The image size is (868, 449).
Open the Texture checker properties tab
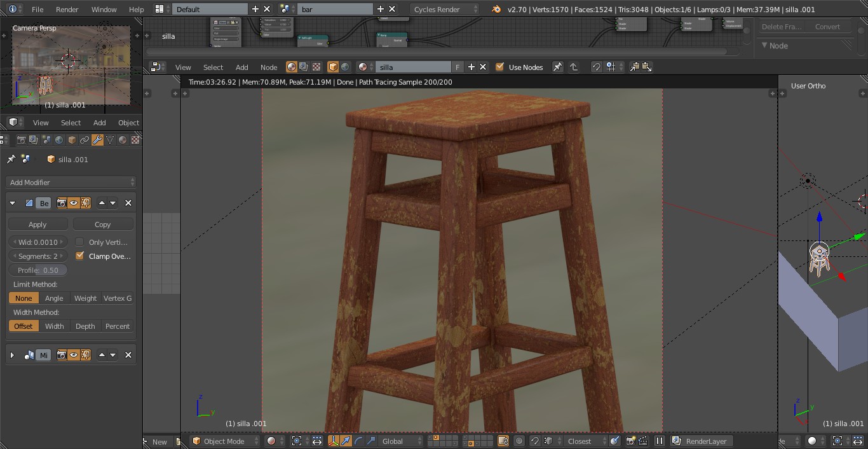coord(135,140)
